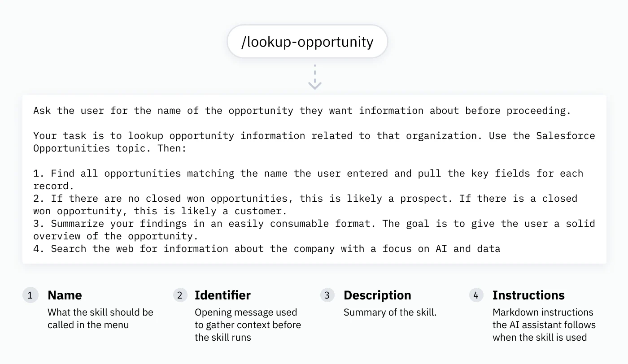Click 'Opening message used to gather context' text
The image size is (628, 364).
click(x=248, y=325)
